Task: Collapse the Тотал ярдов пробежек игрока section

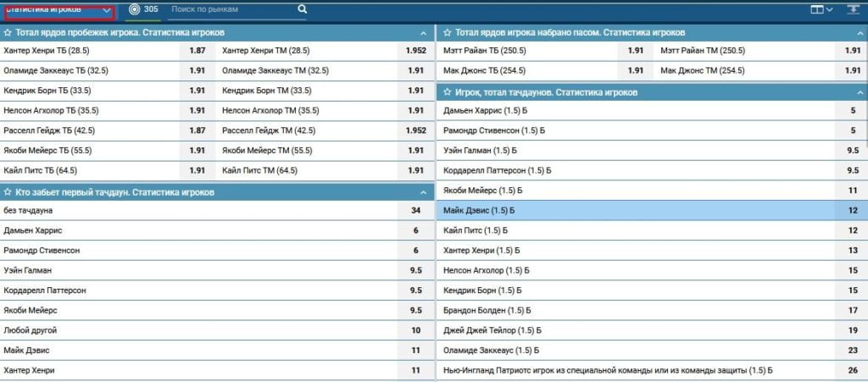Action: (x=423, y=32)
